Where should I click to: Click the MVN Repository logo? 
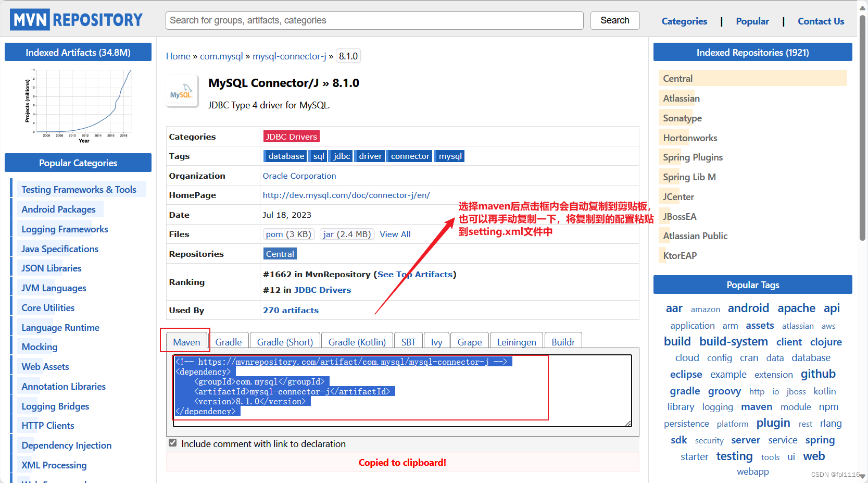coord(77,20)
